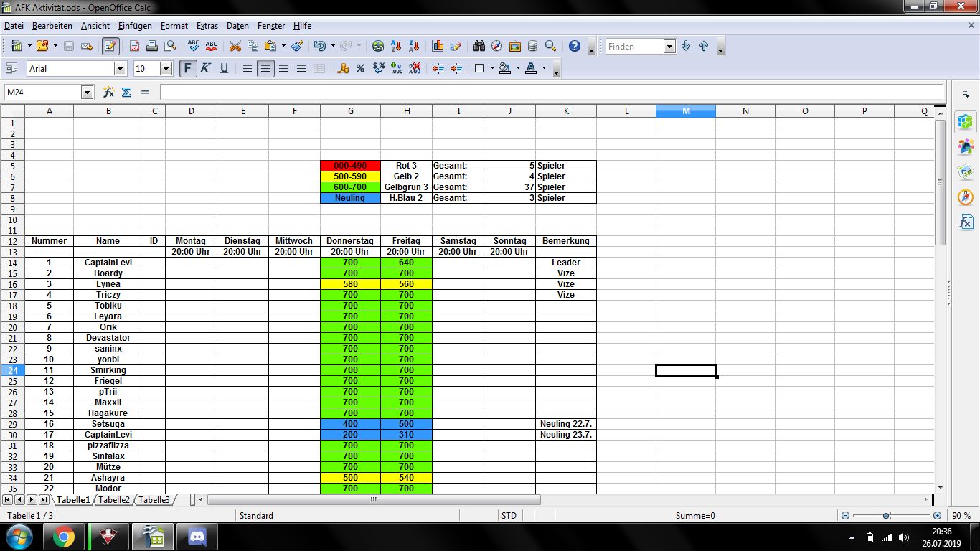Viewport: 980px width, 551px height.
Task: Expand Font Color dropdown arrow
Action: 544,68
